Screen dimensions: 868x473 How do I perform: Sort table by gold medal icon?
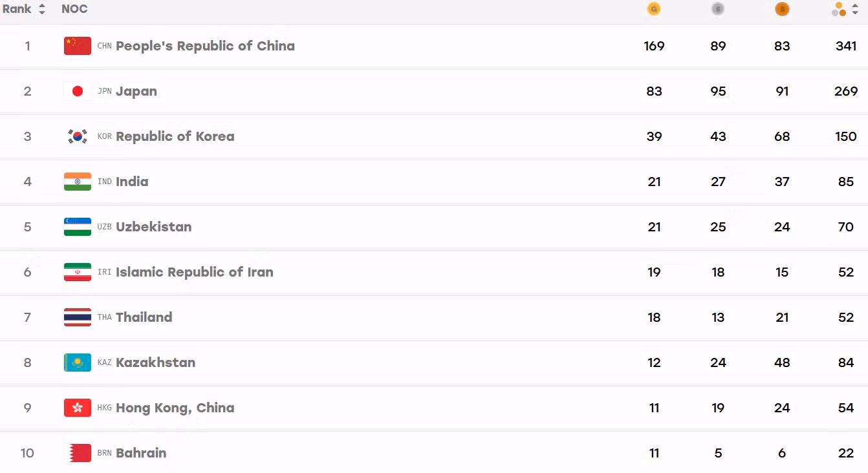654,9
